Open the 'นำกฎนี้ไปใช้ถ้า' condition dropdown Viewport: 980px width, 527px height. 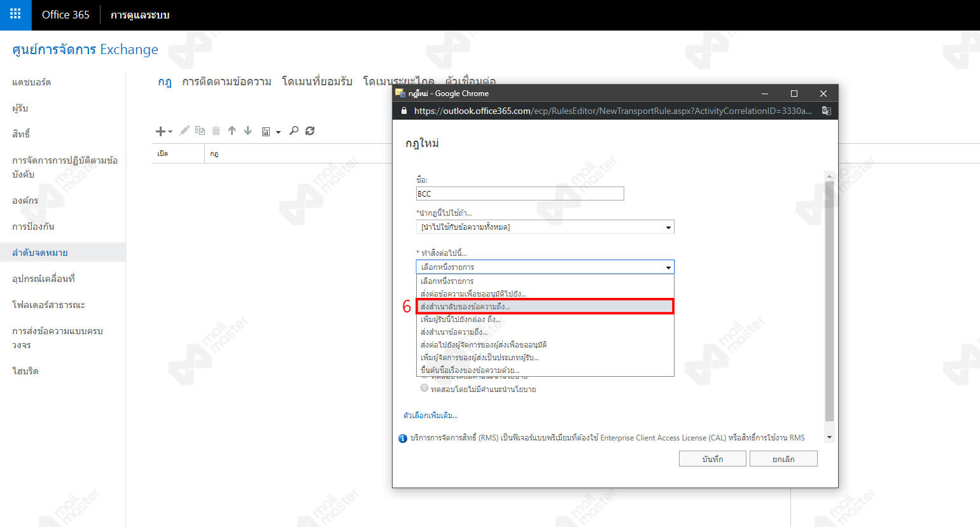pyautogui.click(x=545, y=227)
